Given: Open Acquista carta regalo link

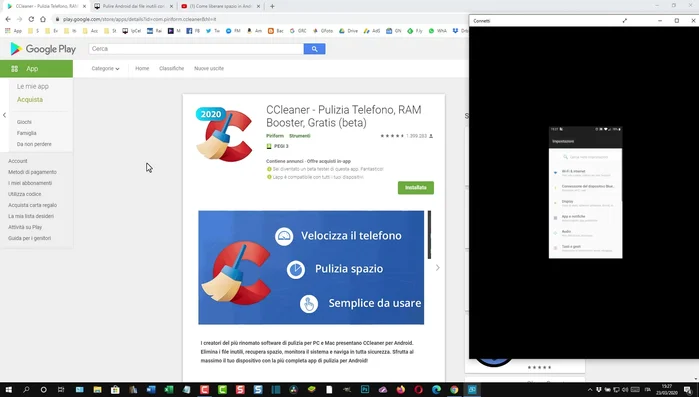Looking at the screenshot, I should coord(33,205).
